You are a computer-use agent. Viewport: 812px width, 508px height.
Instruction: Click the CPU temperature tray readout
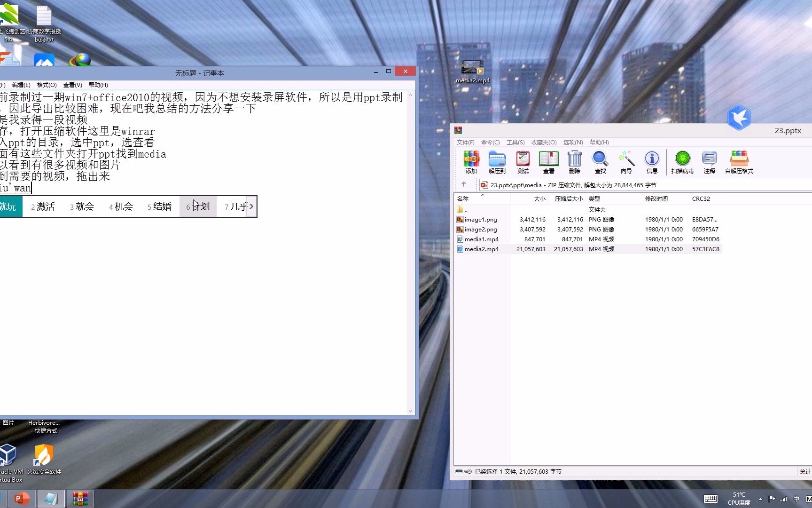pyautogui.click(x=739, y=499)
